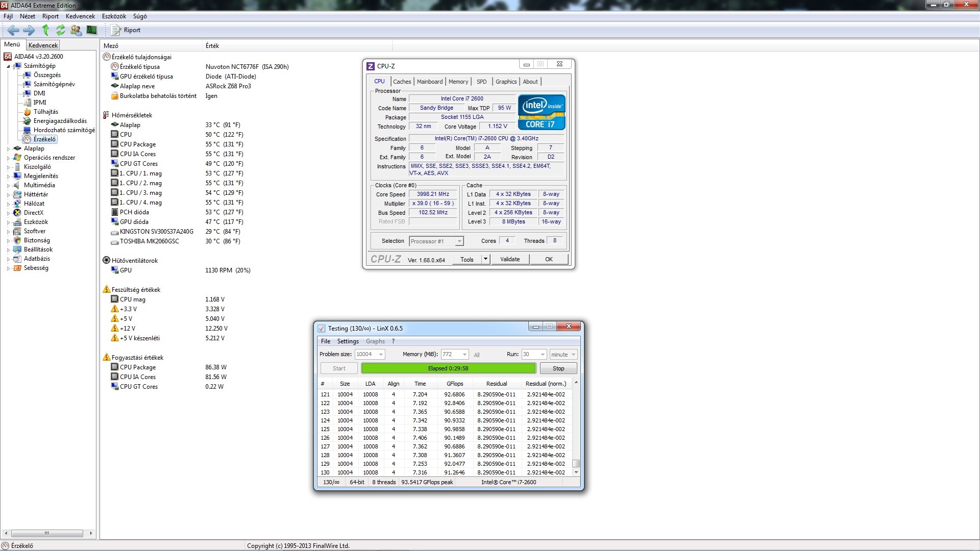This screenshot has width=980, height=551.
Task: Click the two-people users icon in toolbar
Action: point(76,30)
